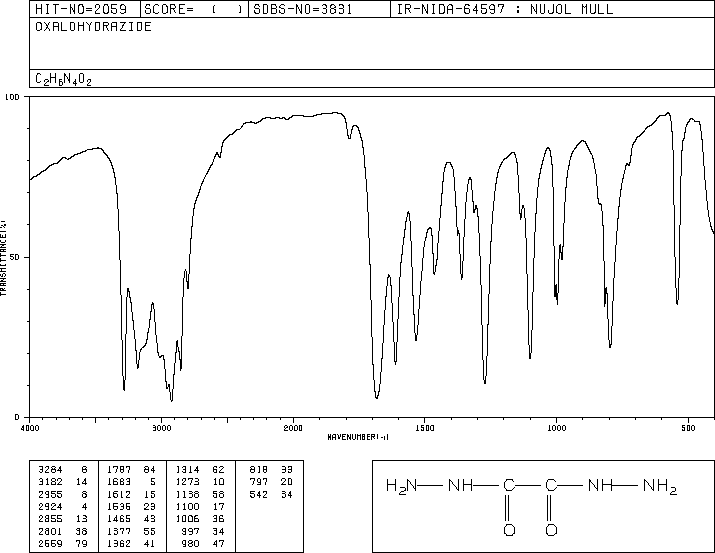Viewport: 715px width, 553px height.
Task: Select the 1273 peak table entry
Action: click(x=200, y=481)
